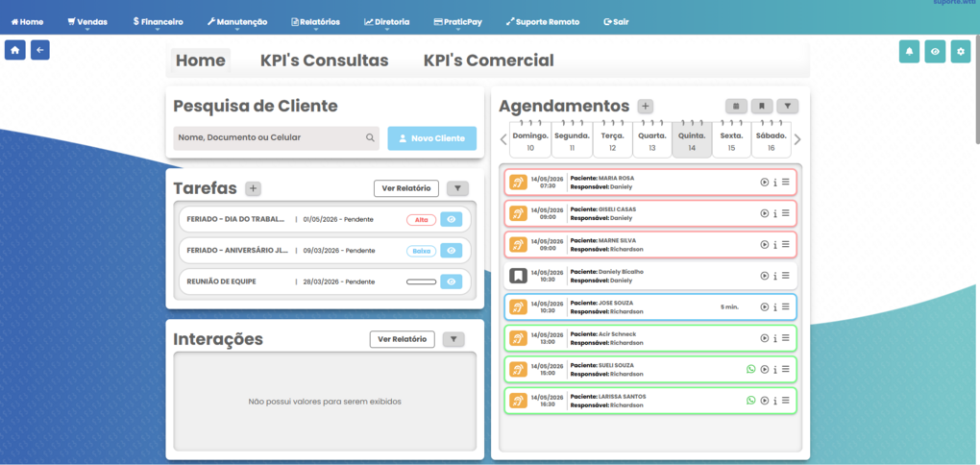The width and height of the screenshot is (980, 465).
Task: Click the Novo Cliente button
Action: [432, 138]
